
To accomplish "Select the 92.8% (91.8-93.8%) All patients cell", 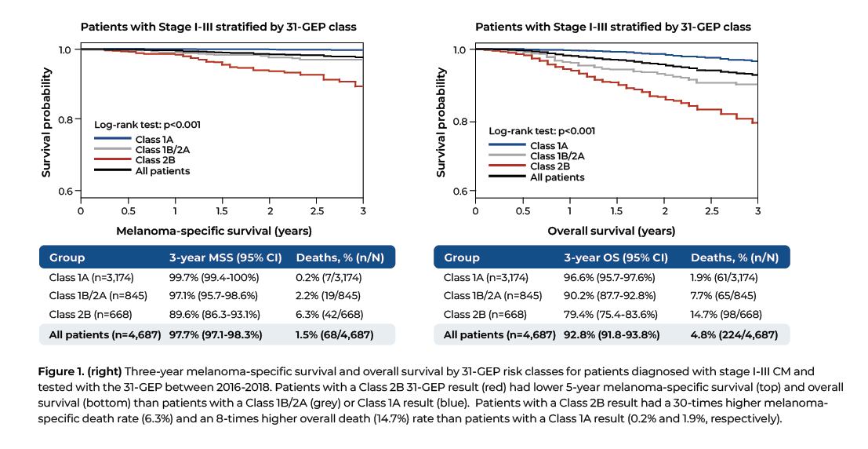I will [x=616, y=334].
